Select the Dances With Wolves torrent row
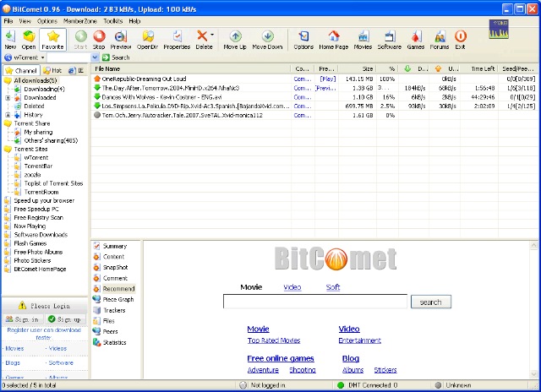Screen dimensions: 541x392 (x=314, y=97)
